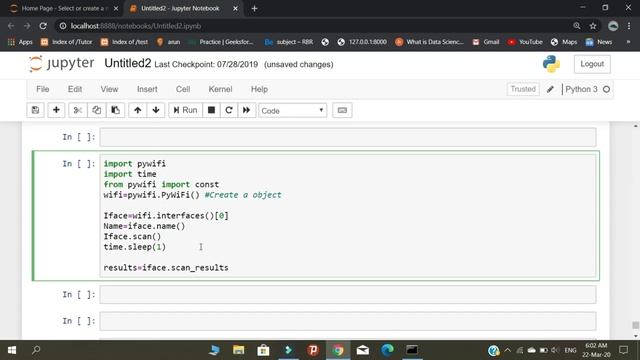Open the Chrome profile avatar

pyautogui.click(x=613, y=26)
